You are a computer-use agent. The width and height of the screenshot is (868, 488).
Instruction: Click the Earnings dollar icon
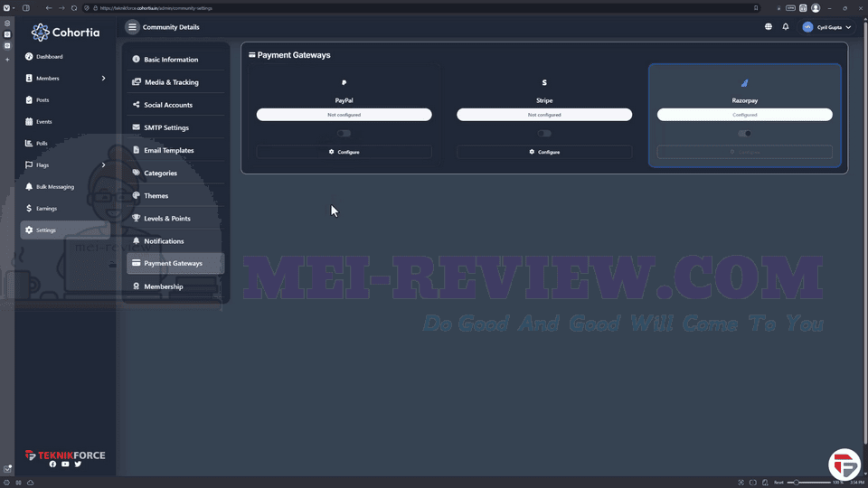[x=29, y=209]
